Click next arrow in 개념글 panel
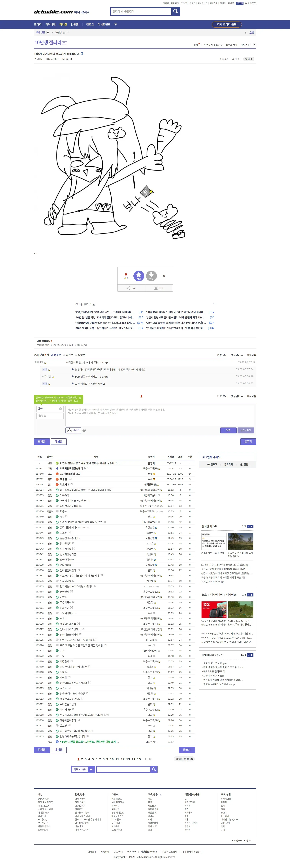This screenshot has width=290, height=868. [252, 655]
